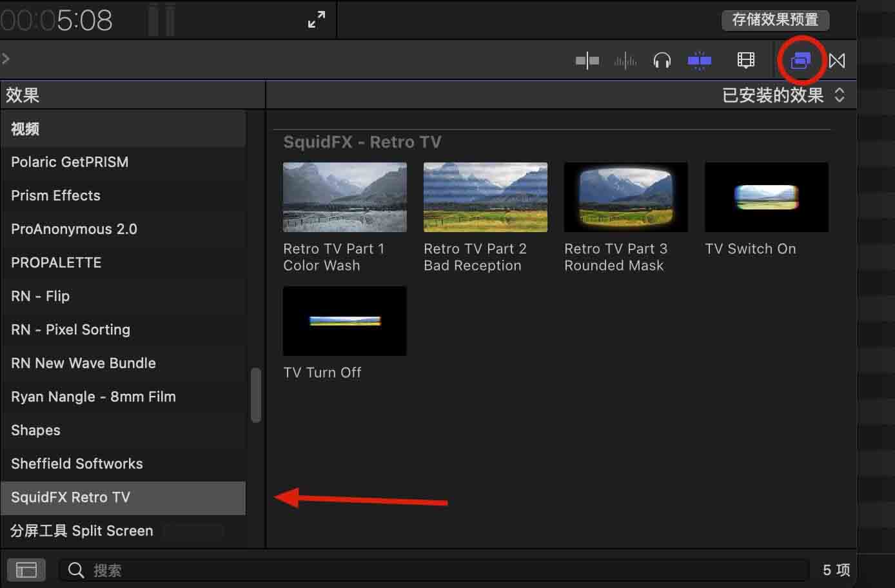This screenshot has width=895, height=588.
Task: Open clip appearance filmstrip icon
Action: pyautogui.click(x=745, y=61)
